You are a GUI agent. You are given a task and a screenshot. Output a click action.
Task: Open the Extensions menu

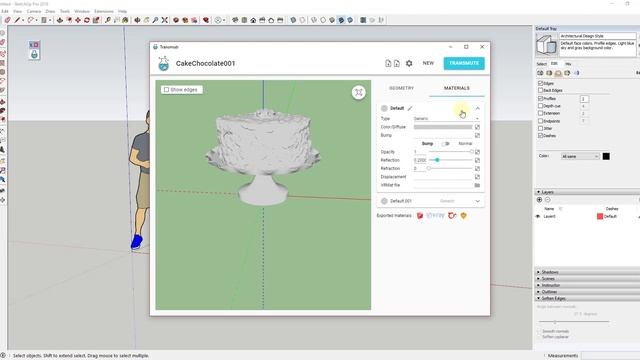click(x=104, y=11)
